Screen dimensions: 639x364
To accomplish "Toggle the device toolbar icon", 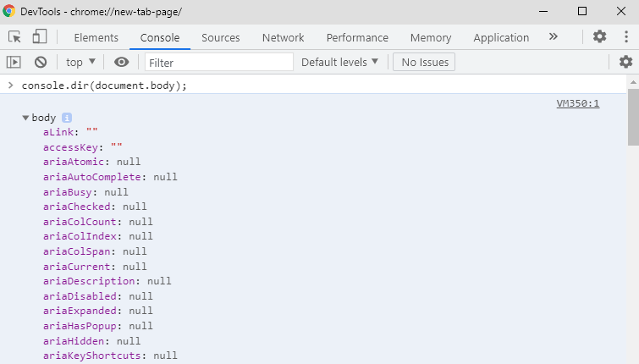I will pyautogui.click(x=40, y=37).
